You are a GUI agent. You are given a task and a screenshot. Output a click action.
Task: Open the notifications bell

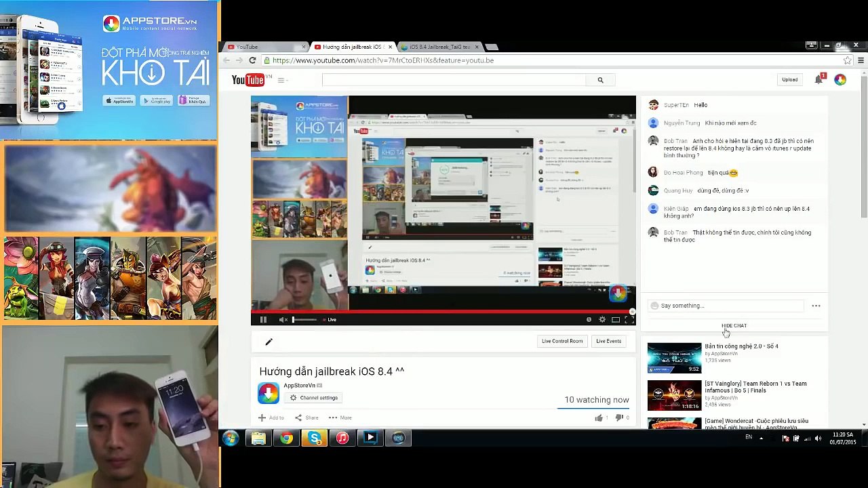pos(818,80)
